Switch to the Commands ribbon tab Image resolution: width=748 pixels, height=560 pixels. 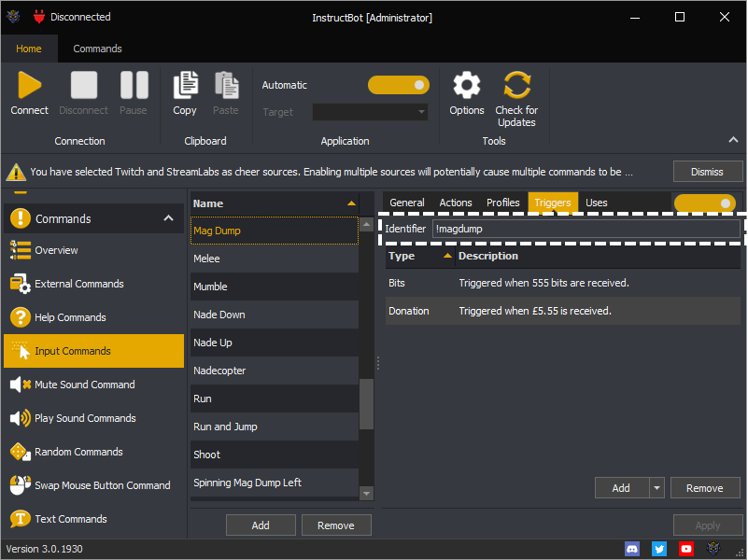coord(97,49)
